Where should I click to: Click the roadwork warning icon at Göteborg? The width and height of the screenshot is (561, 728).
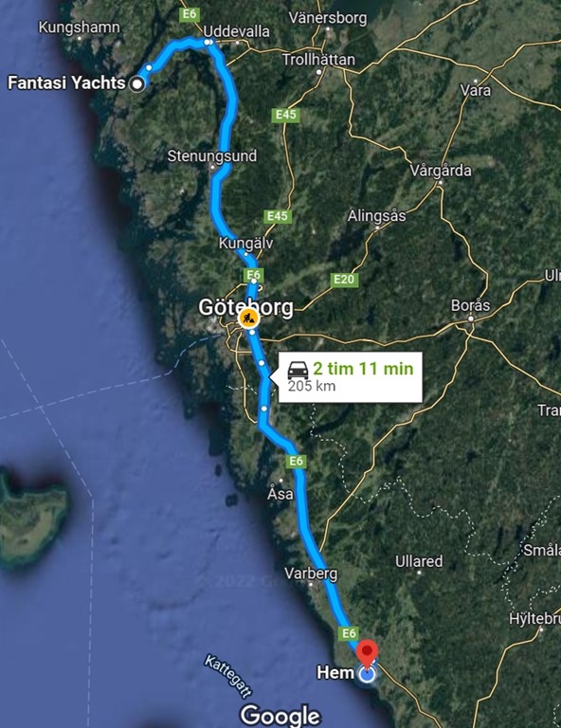coord(248,318)
